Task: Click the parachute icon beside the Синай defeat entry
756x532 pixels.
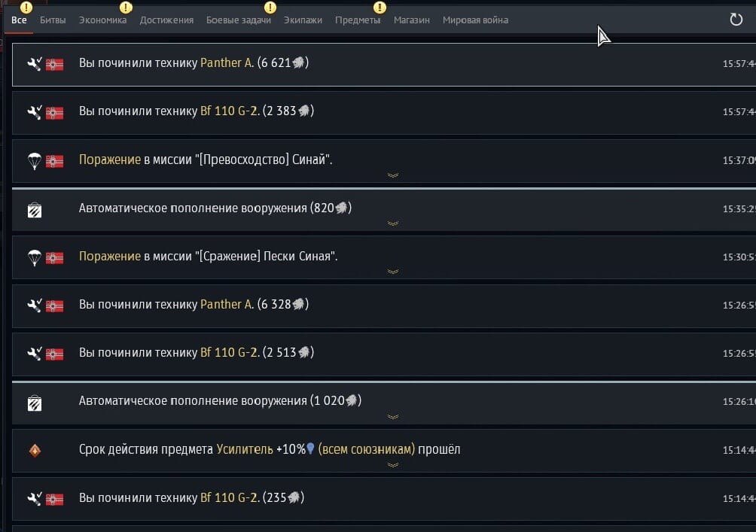Action: tap(35, 160)
